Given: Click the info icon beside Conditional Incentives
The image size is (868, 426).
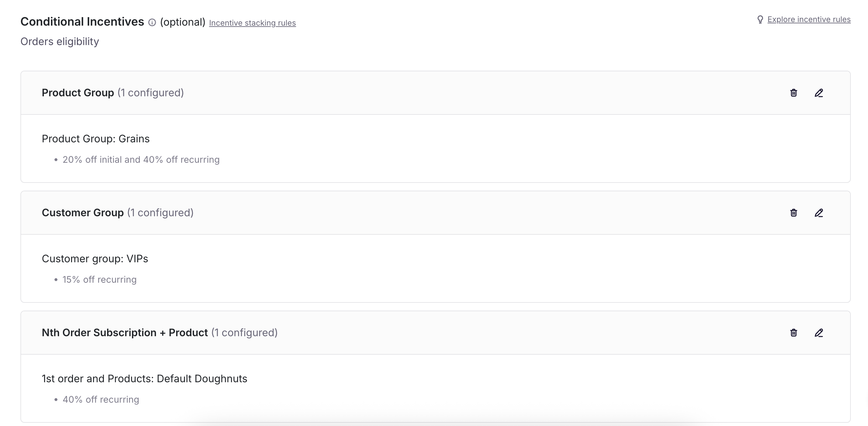Looking at the screenshot, I should coord(152,23).
